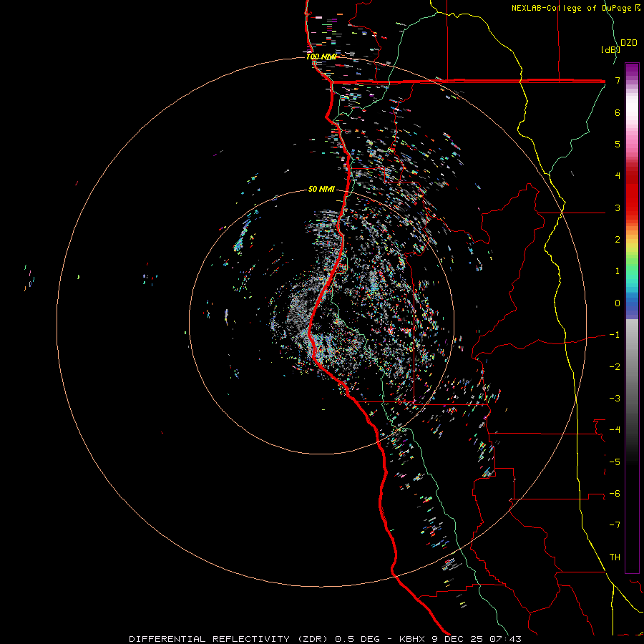This screenshot has height=644, width=644.
Task: Click the -4 value on the color scale
Action: click(x=615, y=430)
